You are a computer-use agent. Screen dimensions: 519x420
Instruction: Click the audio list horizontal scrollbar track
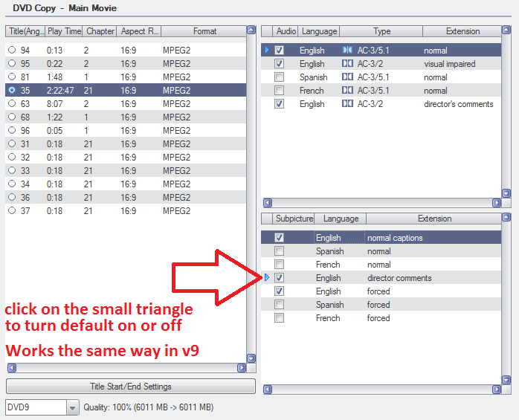click(382, 202)
